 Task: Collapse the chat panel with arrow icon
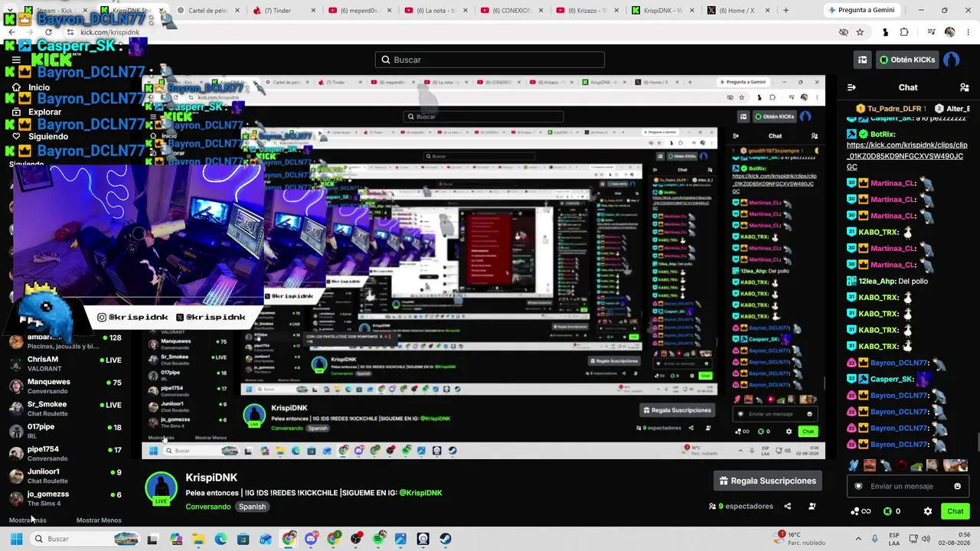point(851,87)
